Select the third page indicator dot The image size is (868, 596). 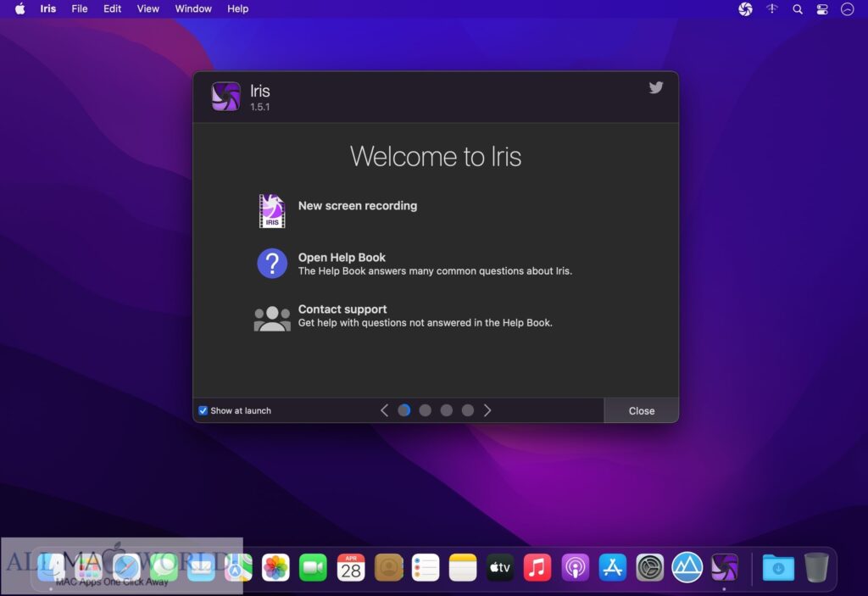tap(446, 410)
